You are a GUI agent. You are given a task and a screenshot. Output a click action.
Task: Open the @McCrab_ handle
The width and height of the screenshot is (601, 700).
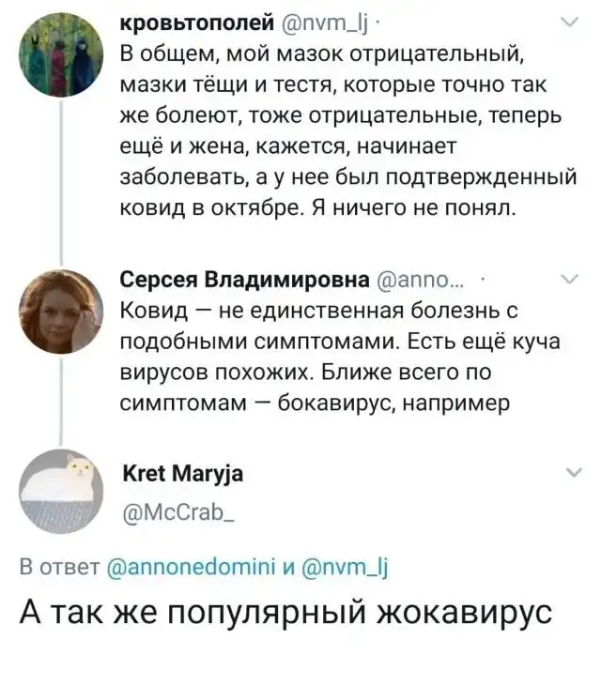pos(177,513)
